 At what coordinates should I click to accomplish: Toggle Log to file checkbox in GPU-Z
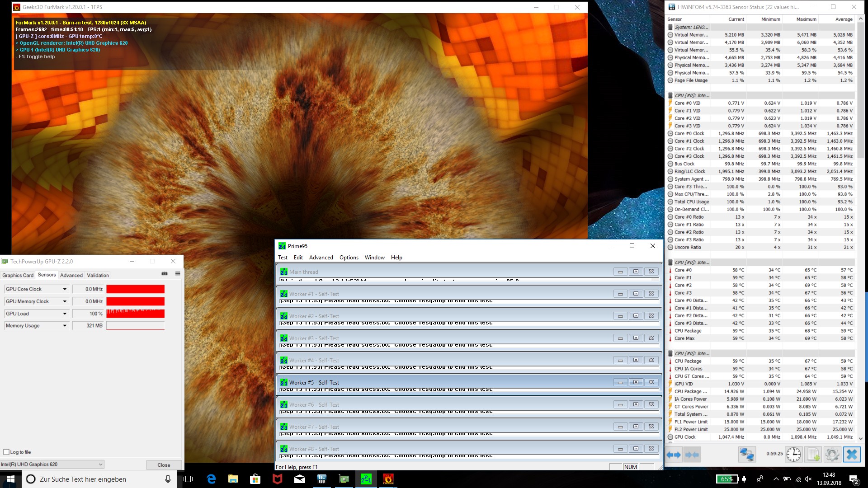coord(6,452)
